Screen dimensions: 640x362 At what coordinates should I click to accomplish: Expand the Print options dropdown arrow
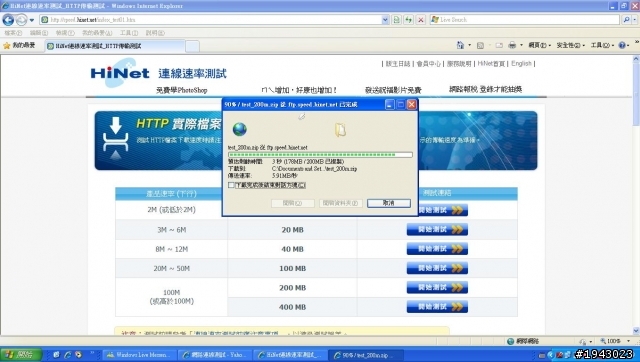click(521, 45)
